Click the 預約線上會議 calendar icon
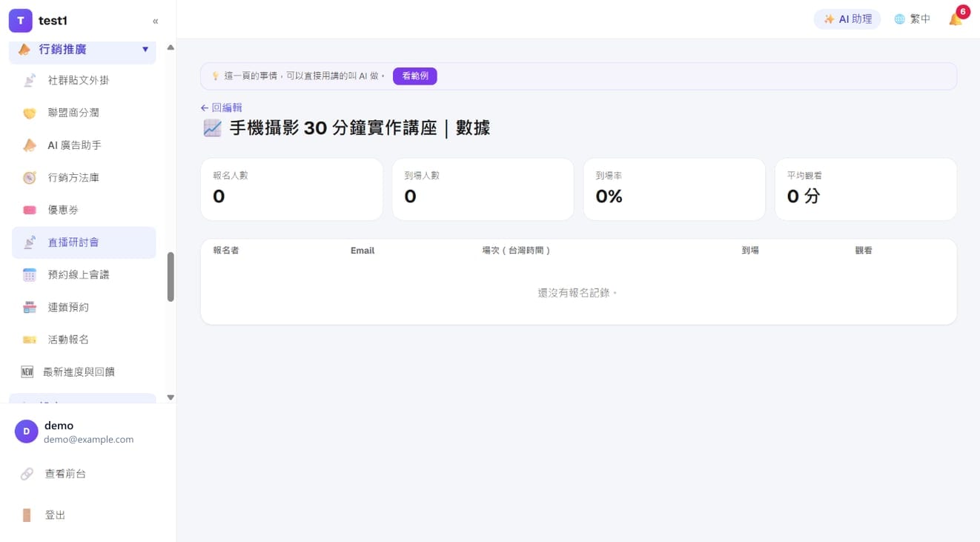The height and width of the screenshot is (542, 980). point(30,274)
